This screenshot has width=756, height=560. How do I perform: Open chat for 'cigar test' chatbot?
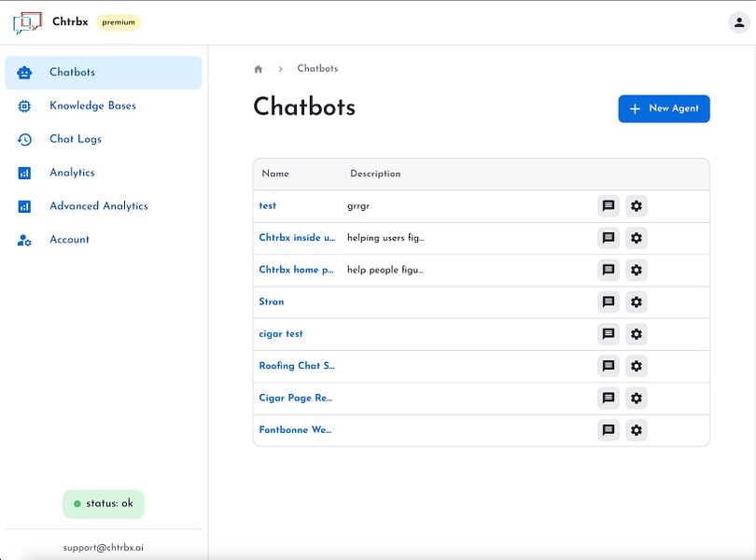click(x=609, y=334)
